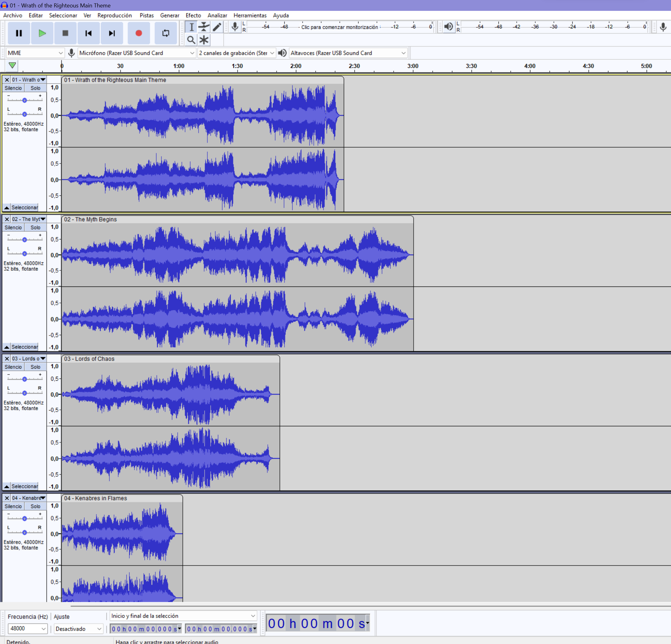The width and height of the screenshot is (671, 644).
Task: Click the green playhead triangle on the timeline
Action: coord(12,65)
